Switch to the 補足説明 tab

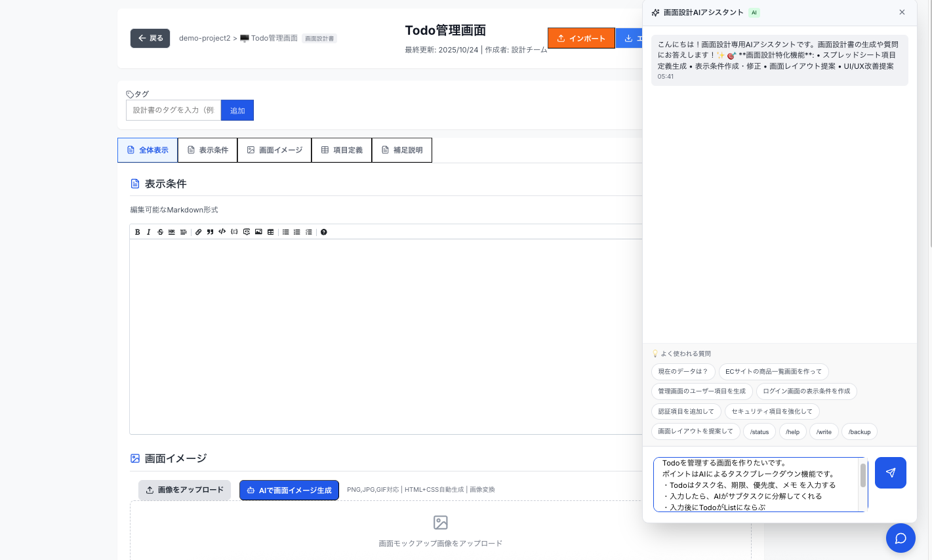pos(402,150)
